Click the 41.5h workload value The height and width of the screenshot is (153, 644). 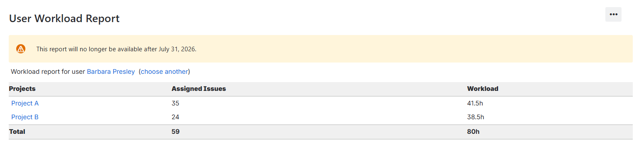476,103
